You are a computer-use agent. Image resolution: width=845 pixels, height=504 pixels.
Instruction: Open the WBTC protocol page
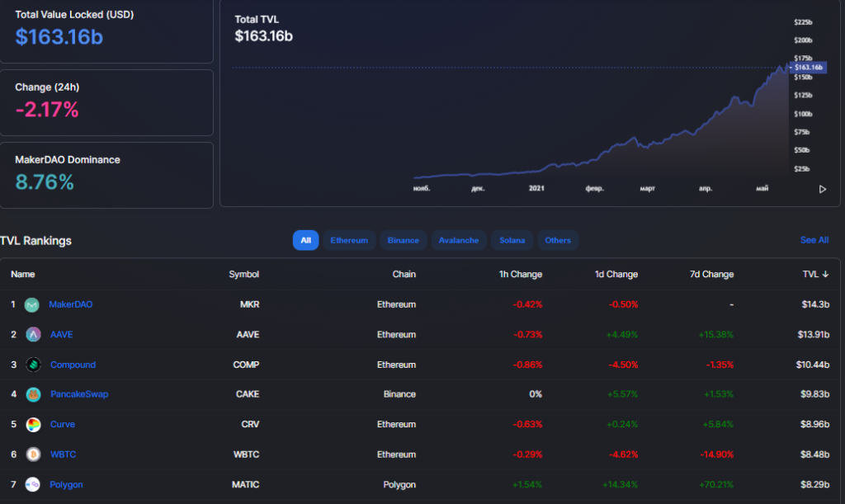pyautogui.click(x=63, y=455)
